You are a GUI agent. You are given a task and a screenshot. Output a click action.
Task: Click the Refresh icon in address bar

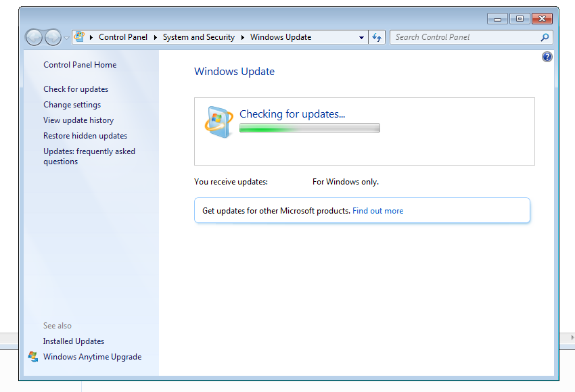pyautogui.click(x=377, y=37)
